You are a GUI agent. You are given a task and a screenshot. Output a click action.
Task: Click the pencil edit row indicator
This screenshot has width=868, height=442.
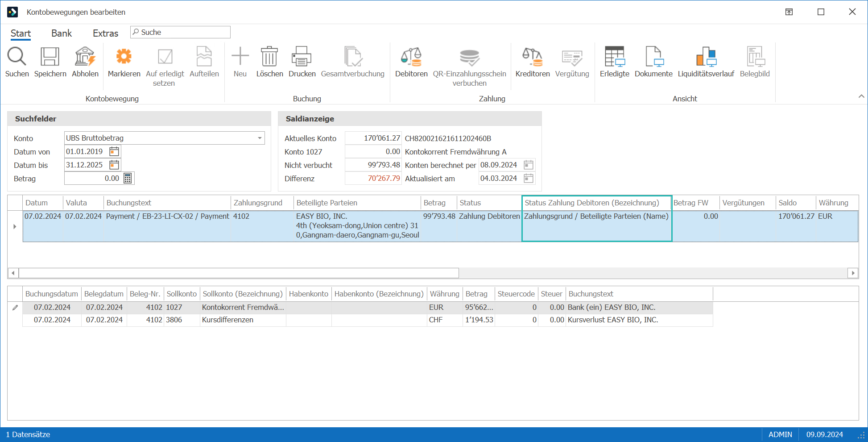pyautogui.click(x=15, y=307)
